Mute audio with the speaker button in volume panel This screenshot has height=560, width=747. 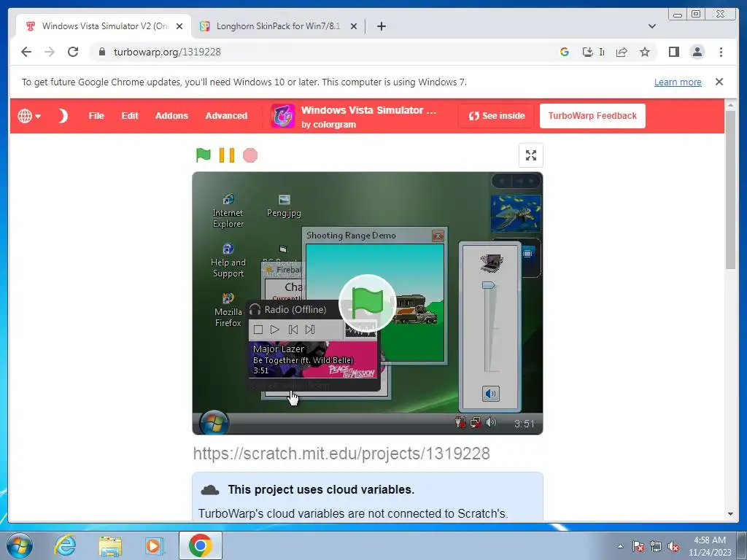pos(490,393)
